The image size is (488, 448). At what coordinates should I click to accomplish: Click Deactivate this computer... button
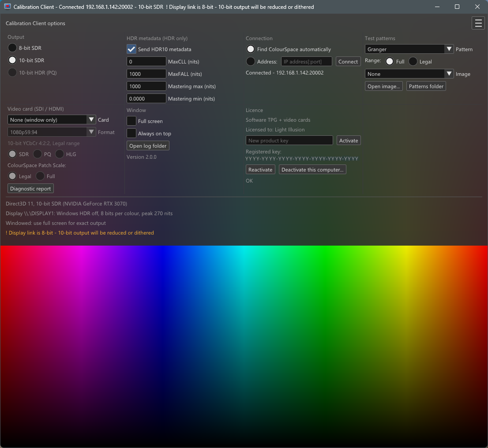click(x=312, y=170)
